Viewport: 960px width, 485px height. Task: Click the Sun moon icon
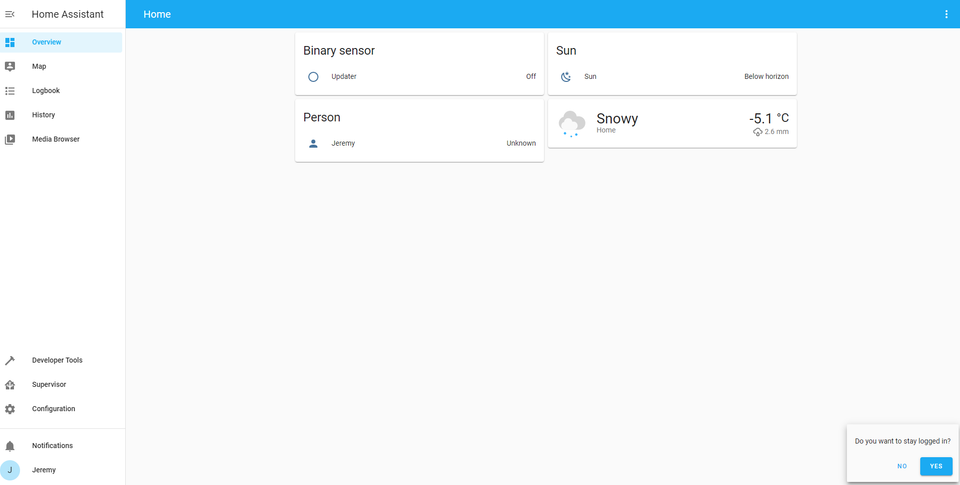tap(566, 76)
